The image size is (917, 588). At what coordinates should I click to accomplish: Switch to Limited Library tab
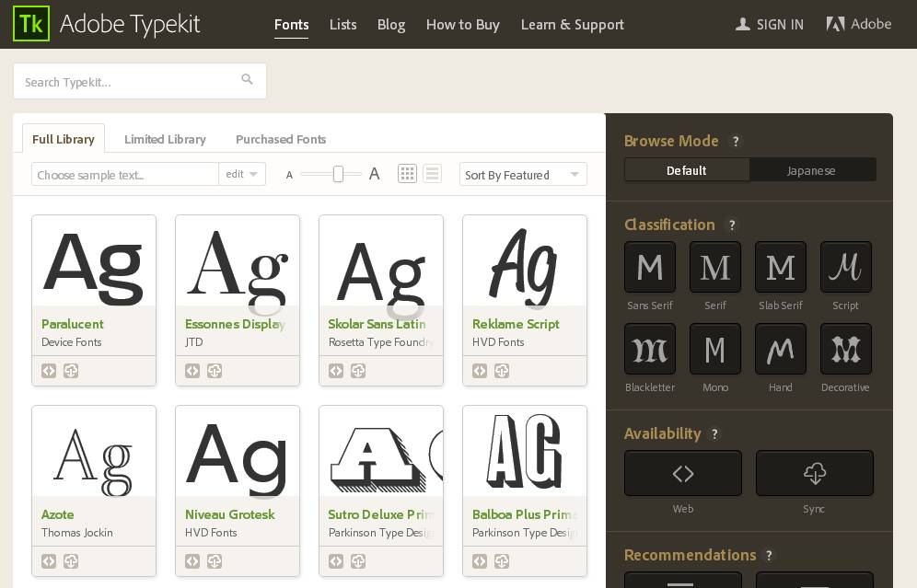click(x=165, y=139)
